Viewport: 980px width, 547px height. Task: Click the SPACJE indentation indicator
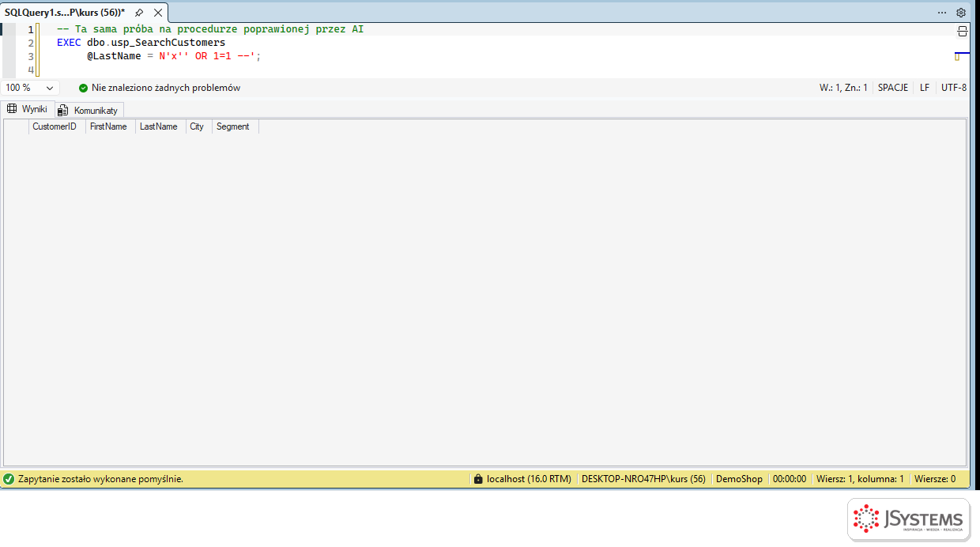[x=893, y=88]
